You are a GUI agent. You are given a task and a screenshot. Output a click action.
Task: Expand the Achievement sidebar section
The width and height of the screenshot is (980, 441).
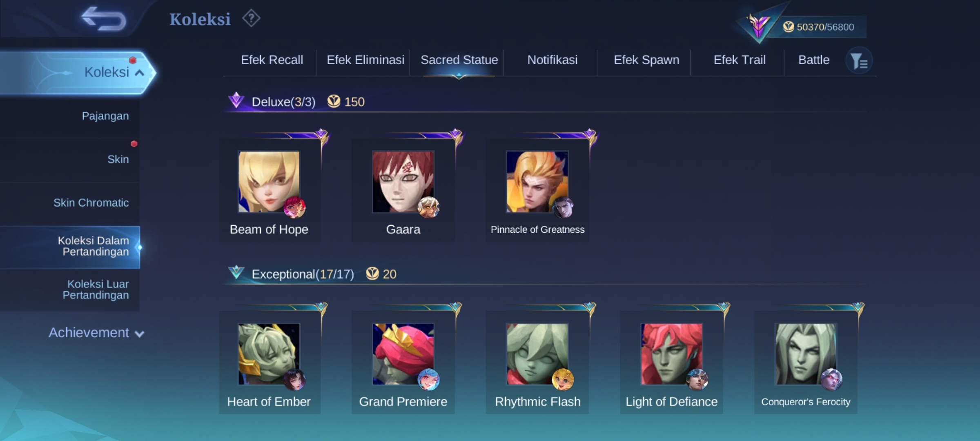coord(96,333)
